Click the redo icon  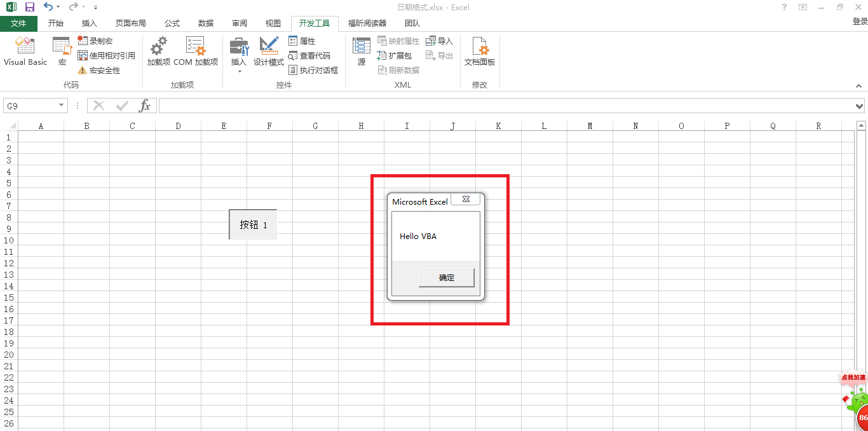click(x=74, y=7)
